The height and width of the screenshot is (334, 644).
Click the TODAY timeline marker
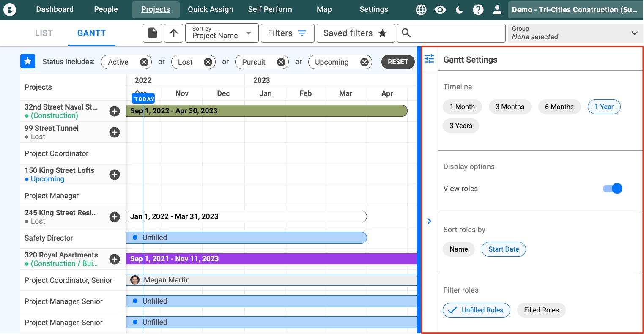[x=143, y=99]
